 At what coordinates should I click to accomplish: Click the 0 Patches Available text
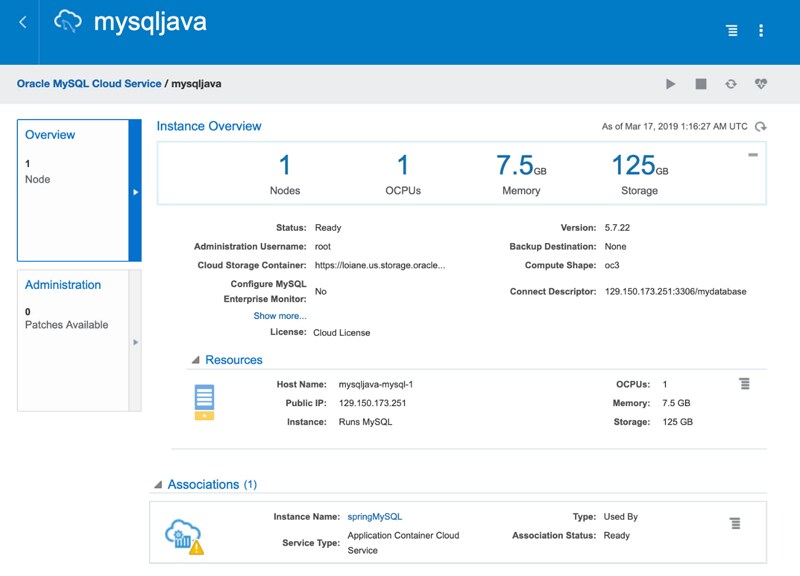click(66, 318)
